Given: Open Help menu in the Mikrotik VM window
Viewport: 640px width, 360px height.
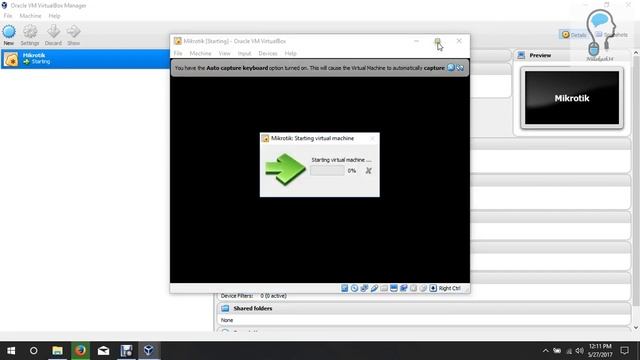Looking at the screenshot, I should 291,53.
